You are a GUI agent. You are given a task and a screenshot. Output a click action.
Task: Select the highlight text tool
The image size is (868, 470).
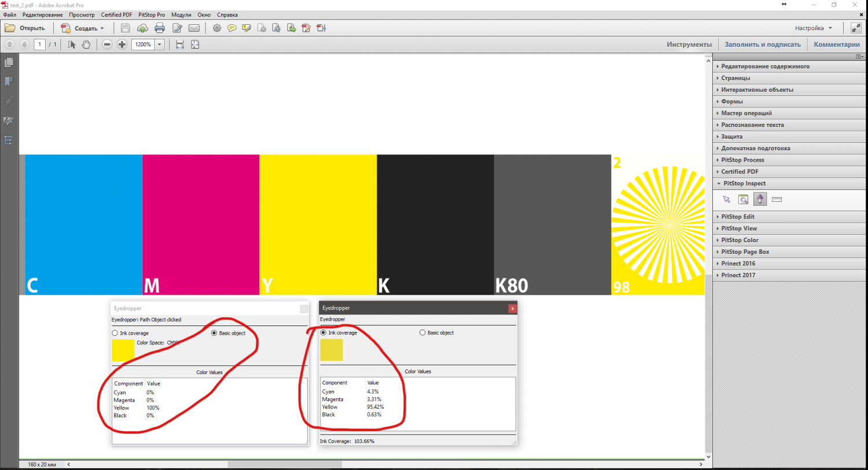pos(247,28)
